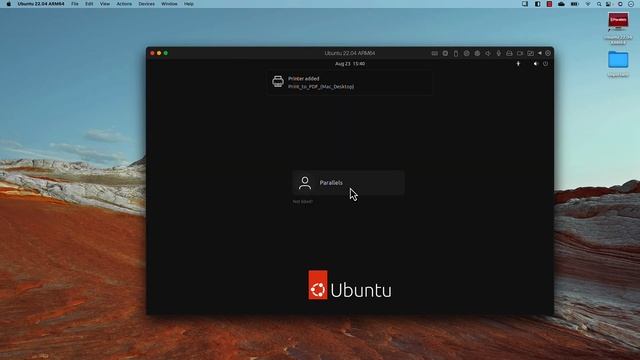Screen dimensions: 640x360
Task: Open Spotlight search magnifier icon
Action: point(599,4)
